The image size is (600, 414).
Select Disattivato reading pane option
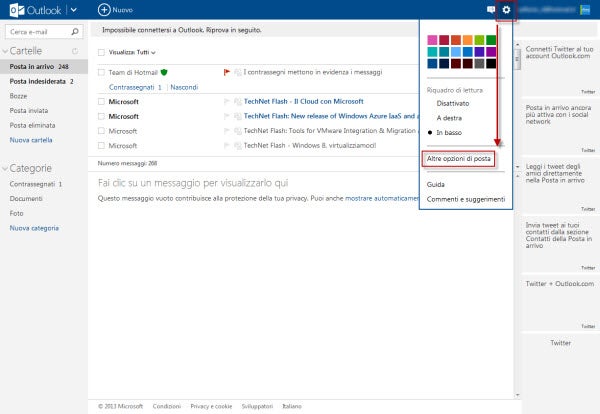pos(453,103)
